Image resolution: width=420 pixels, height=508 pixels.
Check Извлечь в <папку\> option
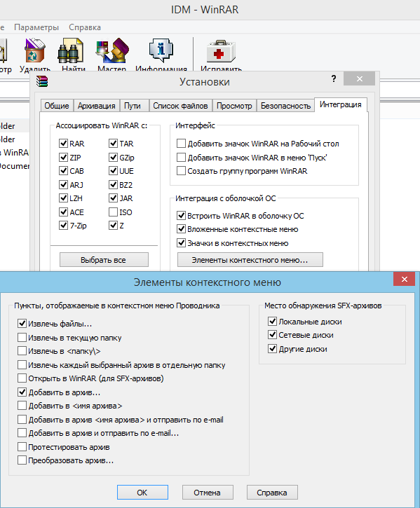point(22,351)
